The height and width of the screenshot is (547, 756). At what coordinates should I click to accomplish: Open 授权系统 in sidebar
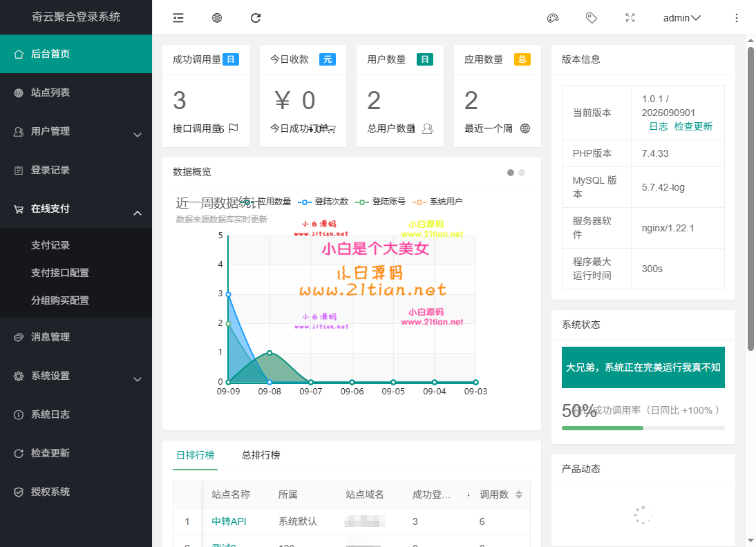[76, 492]
